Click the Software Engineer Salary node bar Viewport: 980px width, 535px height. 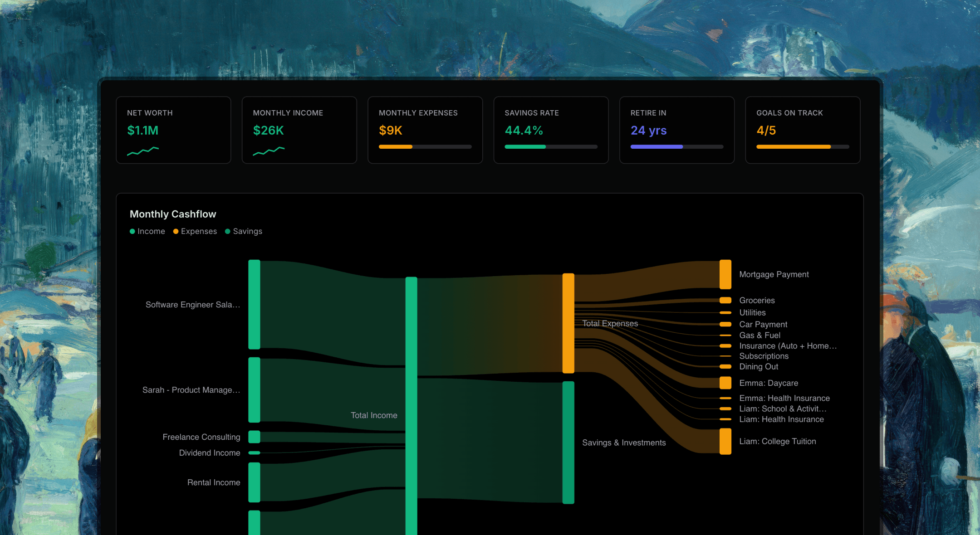coord(254,305)
